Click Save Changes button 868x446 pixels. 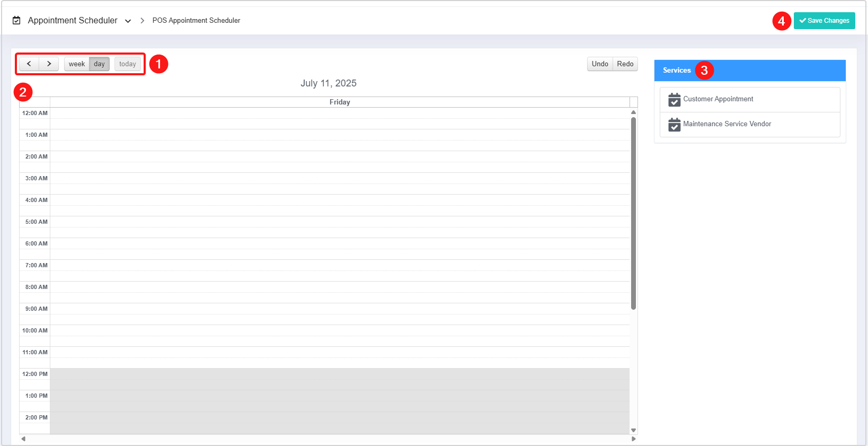click(824, 21)
